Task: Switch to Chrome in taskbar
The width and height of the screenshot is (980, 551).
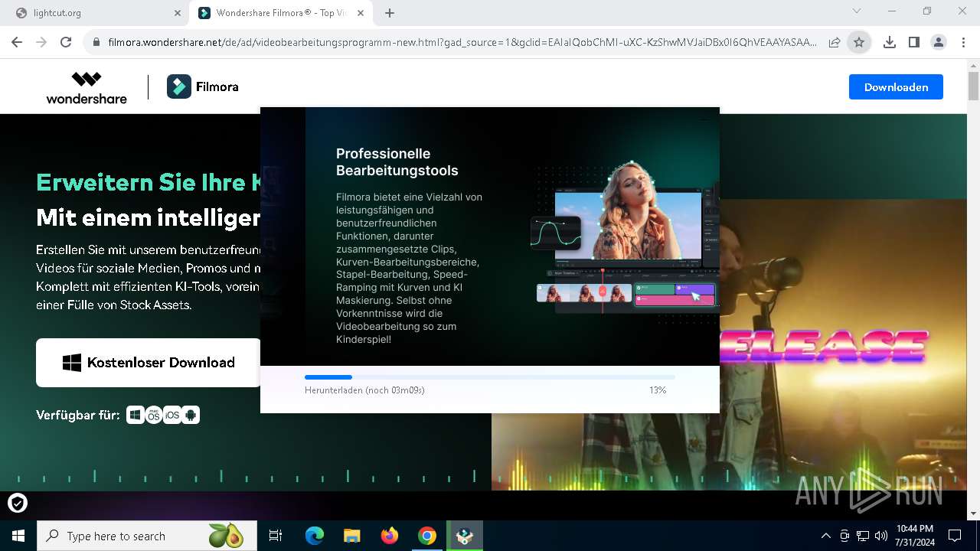Action: (x=427, y=536)
